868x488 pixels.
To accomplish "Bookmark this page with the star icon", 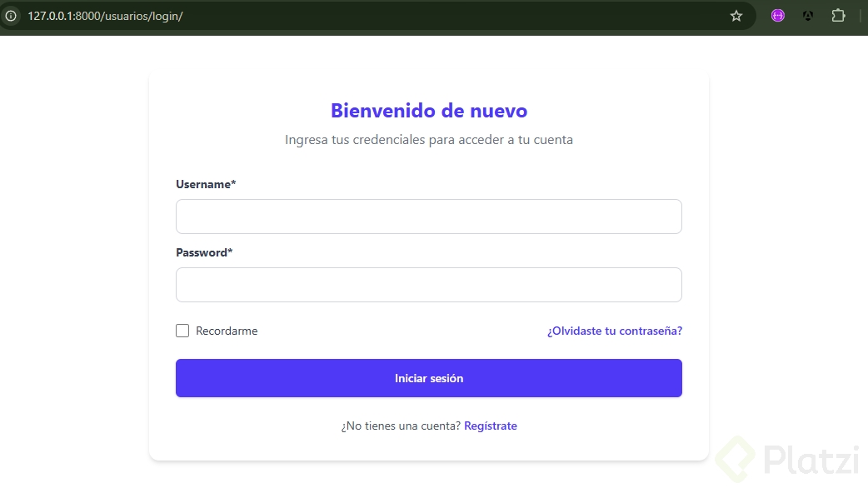I will tap(736, 16).
